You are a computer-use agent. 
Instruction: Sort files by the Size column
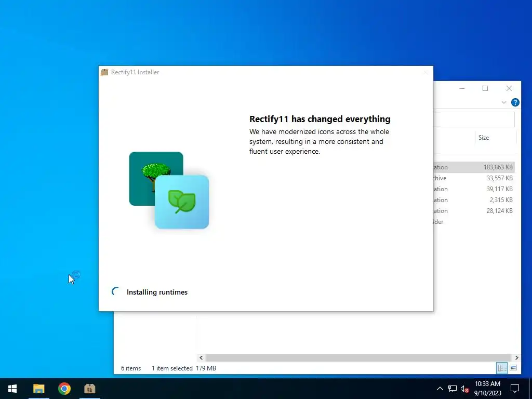coord(495,137)
